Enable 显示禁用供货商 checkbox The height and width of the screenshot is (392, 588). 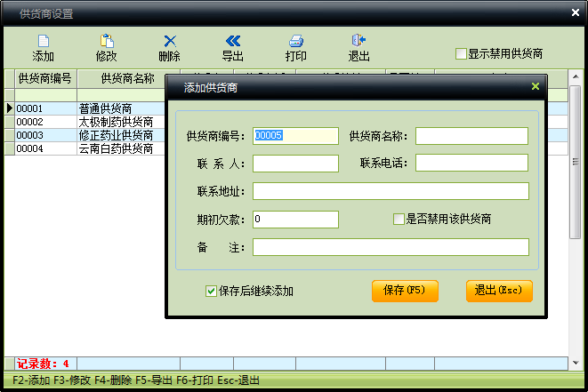(x=461, y=53)
